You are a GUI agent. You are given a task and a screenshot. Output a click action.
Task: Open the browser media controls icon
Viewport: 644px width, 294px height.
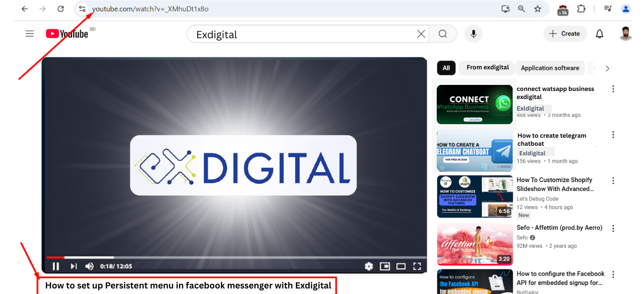coord(608,9)
